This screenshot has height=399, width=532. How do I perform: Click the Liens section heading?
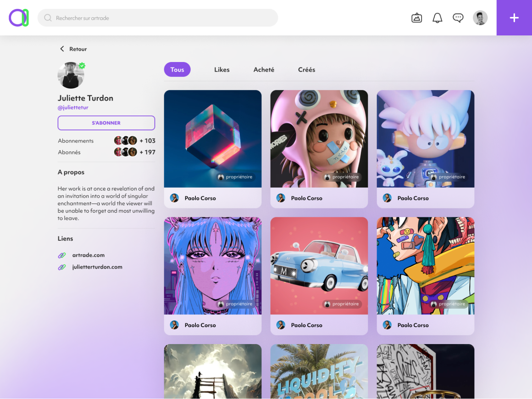pyautogui.click(x=65, y=238)
